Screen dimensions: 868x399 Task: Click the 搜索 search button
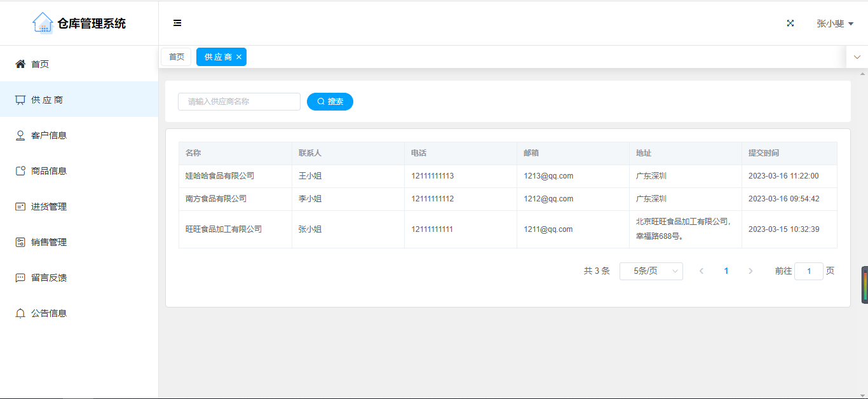tap(330, 102)
